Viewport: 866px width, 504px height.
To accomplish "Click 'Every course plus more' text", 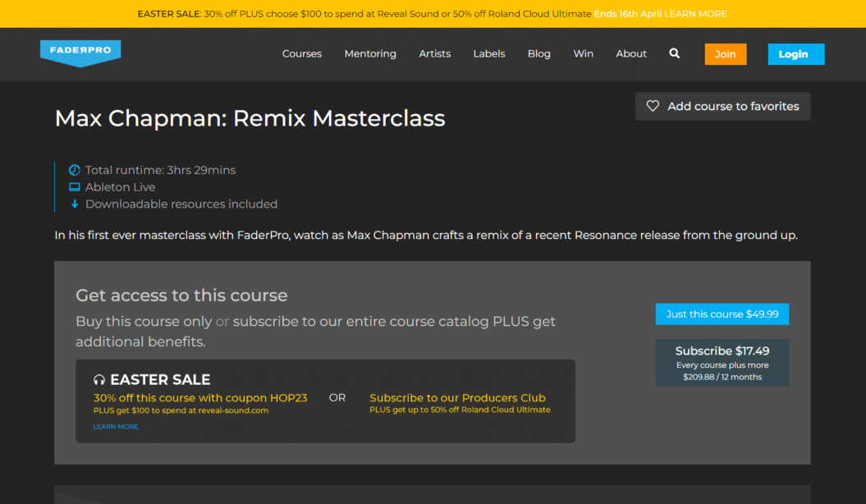I will (722, 365).
